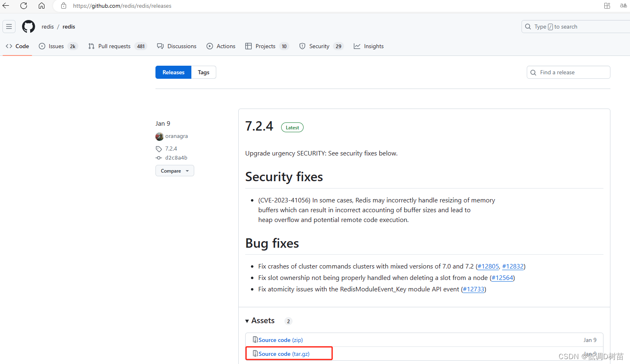Viewport: 630px width, 364px height.
Task: Switch to the Issues tab
Action: (x=58, y=46)
